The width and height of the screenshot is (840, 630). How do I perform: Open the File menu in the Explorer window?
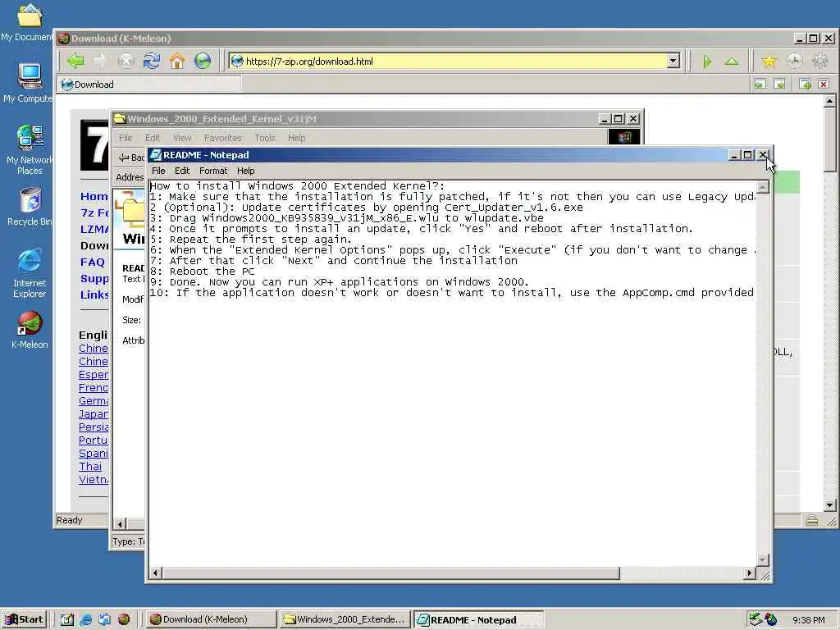coord(126,138)
